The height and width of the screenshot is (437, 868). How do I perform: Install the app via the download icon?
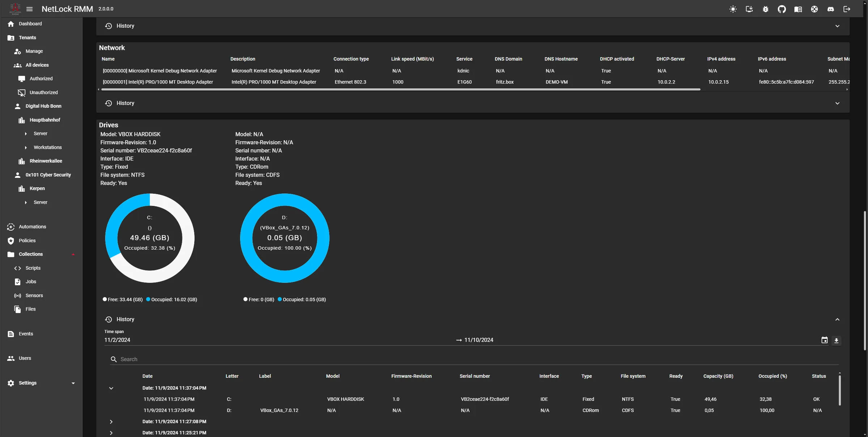749,9
